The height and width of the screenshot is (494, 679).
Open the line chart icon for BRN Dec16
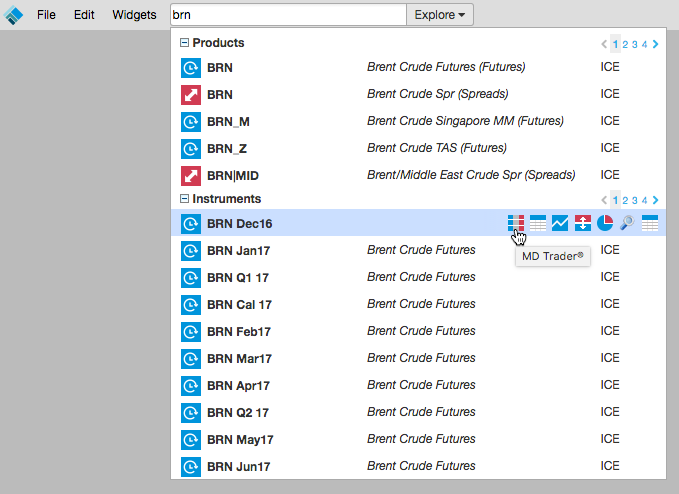coord(560,223)
